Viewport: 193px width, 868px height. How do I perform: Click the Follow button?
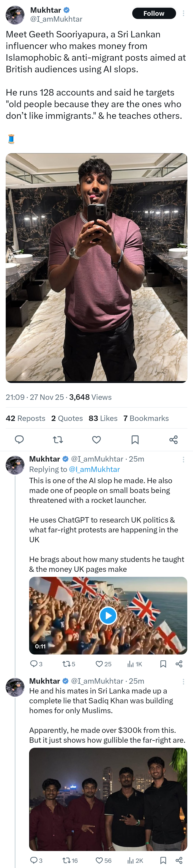(154, 13)
